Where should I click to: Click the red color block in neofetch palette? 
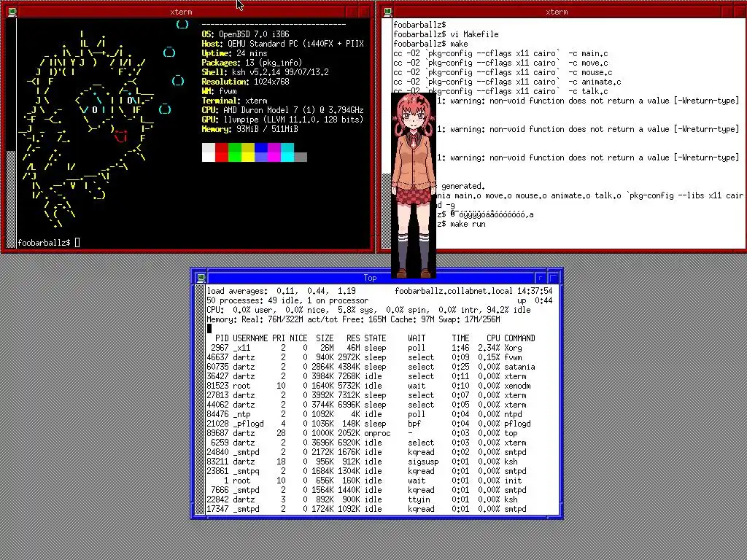click(x=222, y=153)
